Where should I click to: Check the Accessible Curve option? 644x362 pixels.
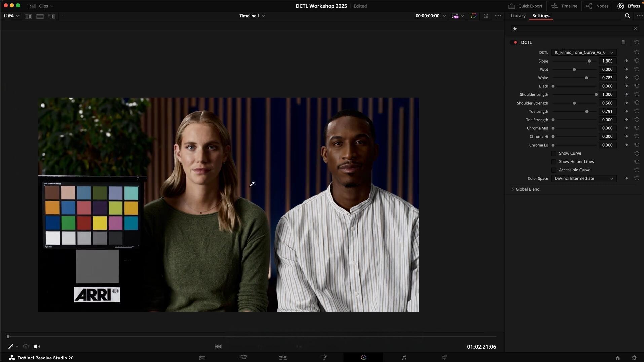pyautogui.click(x=554, y=170)
